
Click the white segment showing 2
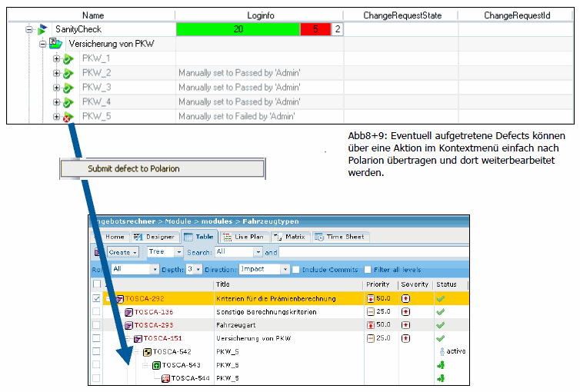[337, 29]
